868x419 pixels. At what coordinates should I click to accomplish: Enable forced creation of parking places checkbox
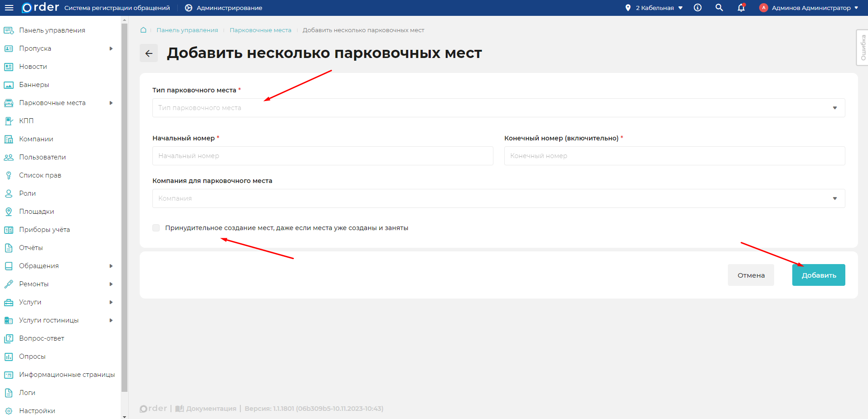[x=156, y=228]
